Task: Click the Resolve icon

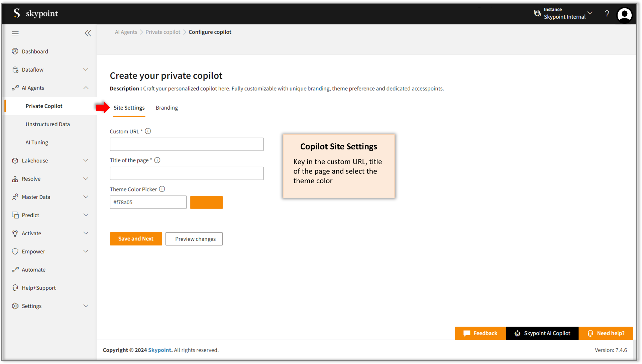Action: click(15, 178)
